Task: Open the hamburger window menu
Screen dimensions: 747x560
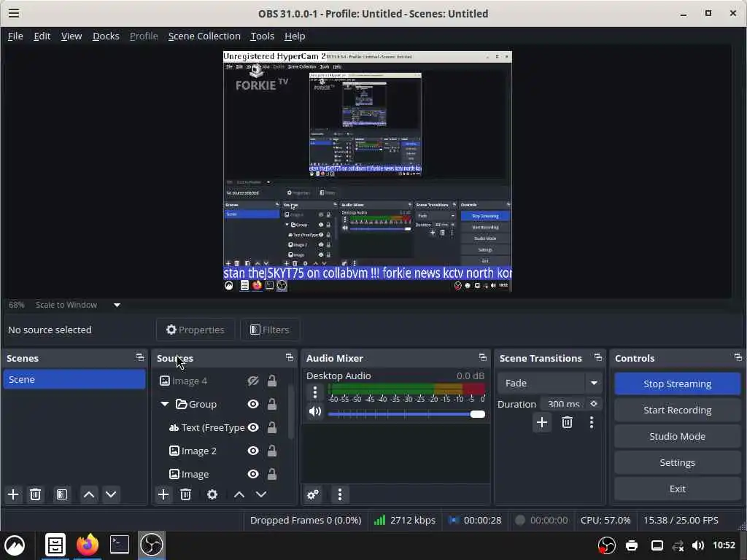Action: coord(14,13)
